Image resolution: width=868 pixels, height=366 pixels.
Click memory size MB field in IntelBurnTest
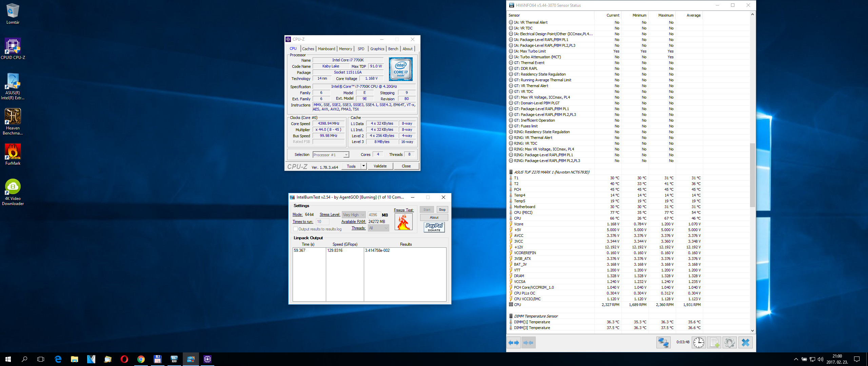[x=374, y=215]
